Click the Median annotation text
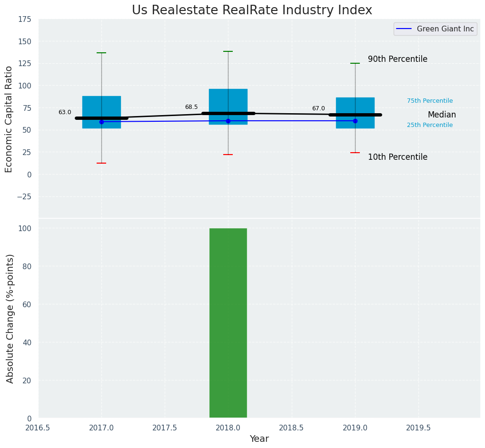485x448 pixels. click(442, 115)
